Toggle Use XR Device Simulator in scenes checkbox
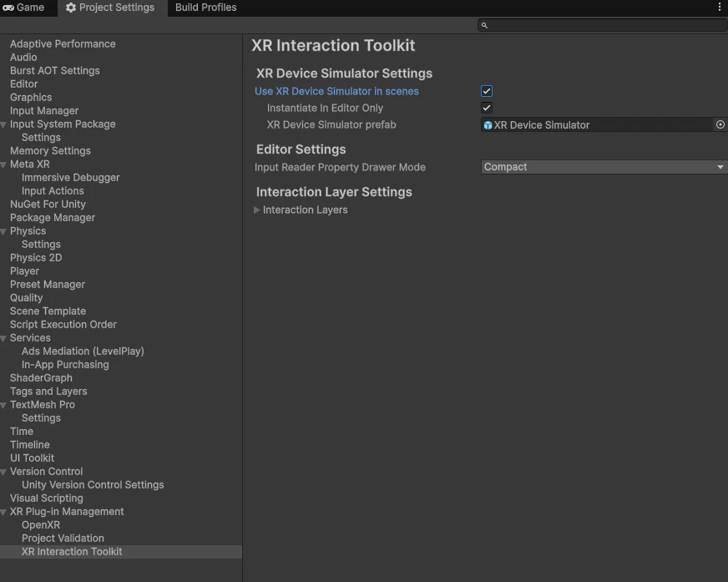 487,91
